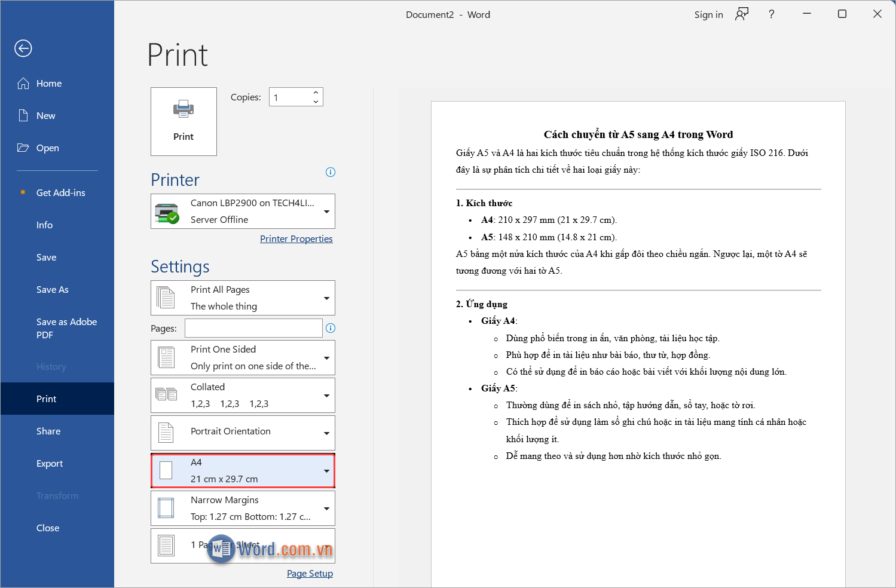Click into the Pages range field
The height and width of the screenshot is (588, 896).
pos(253,328)
